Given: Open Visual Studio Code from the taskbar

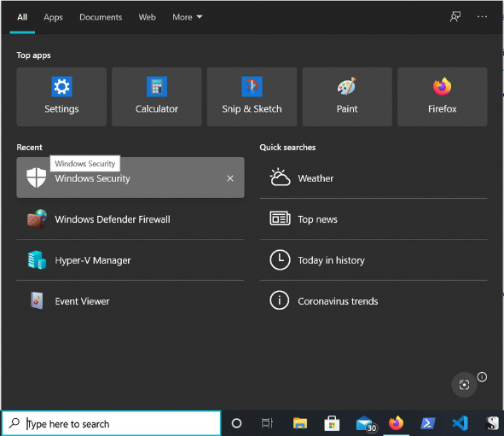Looking at the screenshot, I should click(x=460, y=423).
